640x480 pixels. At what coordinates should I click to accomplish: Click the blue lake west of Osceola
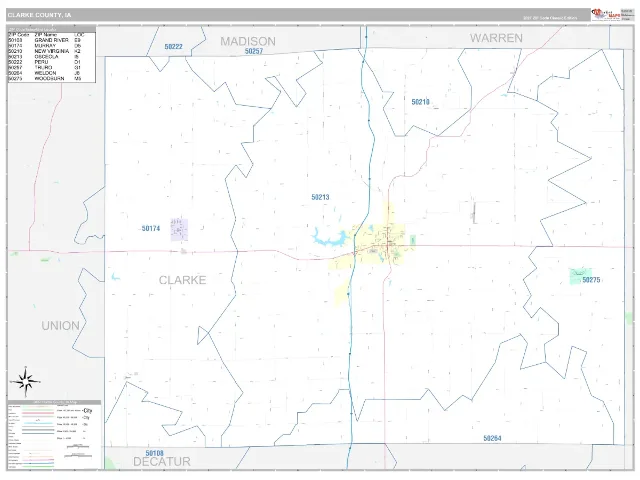(x=329, y=238)
